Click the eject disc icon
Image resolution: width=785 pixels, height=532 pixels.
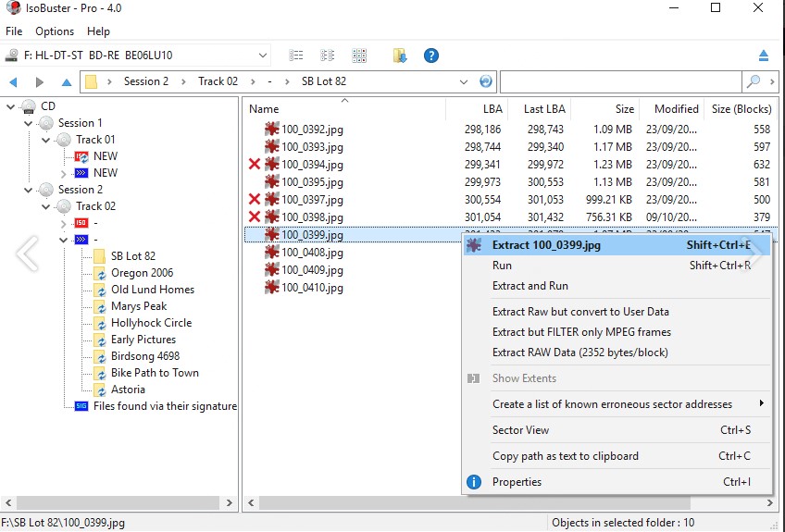coord(763,56)
